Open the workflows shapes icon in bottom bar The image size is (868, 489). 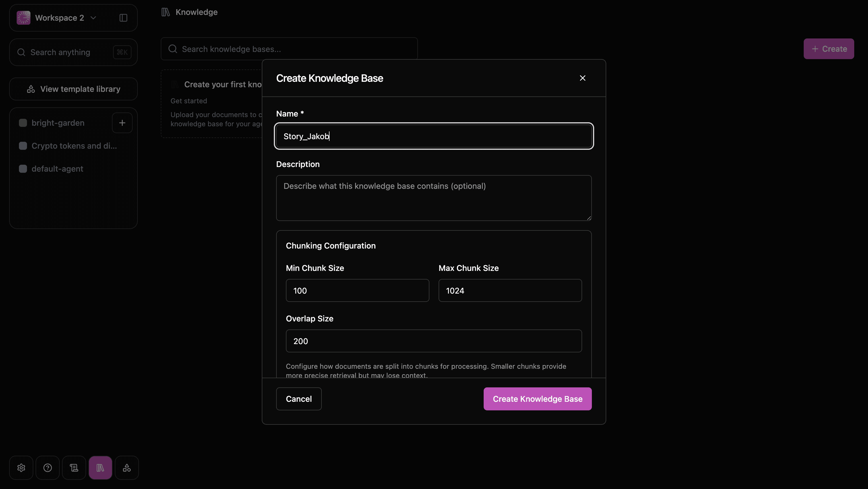click(127, 467)
